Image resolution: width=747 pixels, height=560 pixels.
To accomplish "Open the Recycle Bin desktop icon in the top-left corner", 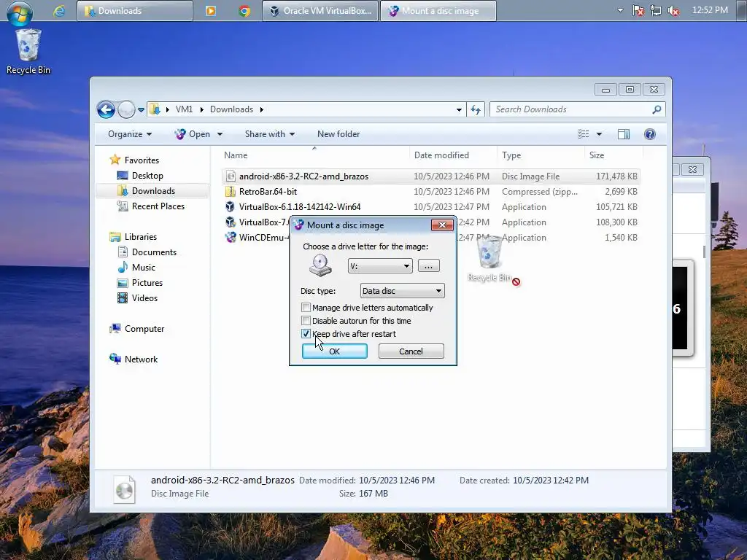I will [28, 52].
